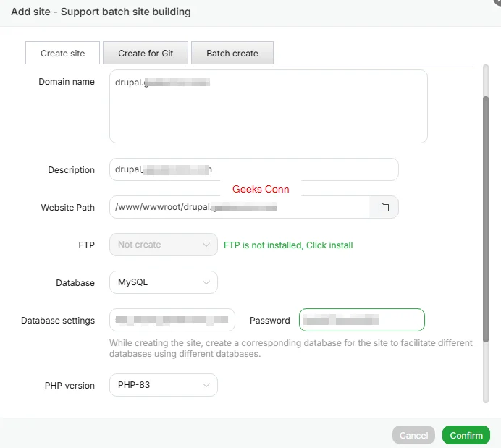Click the Domain name label

pyautogui.click(x=67, y=82)
